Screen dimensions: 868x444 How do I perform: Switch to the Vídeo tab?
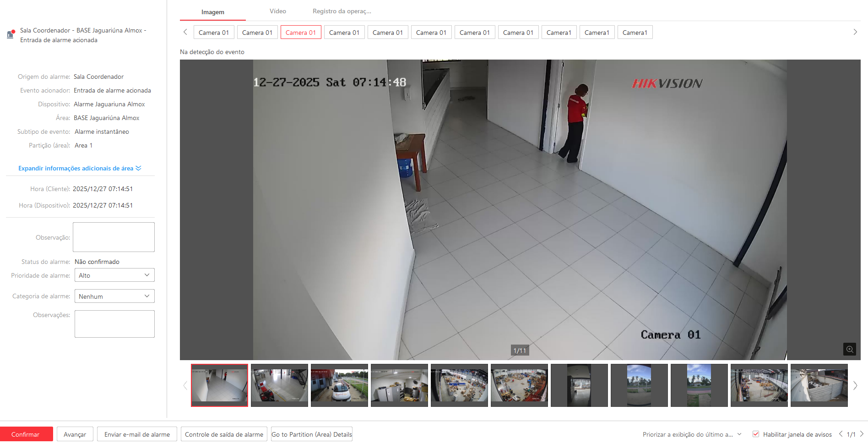coord(277,11)
